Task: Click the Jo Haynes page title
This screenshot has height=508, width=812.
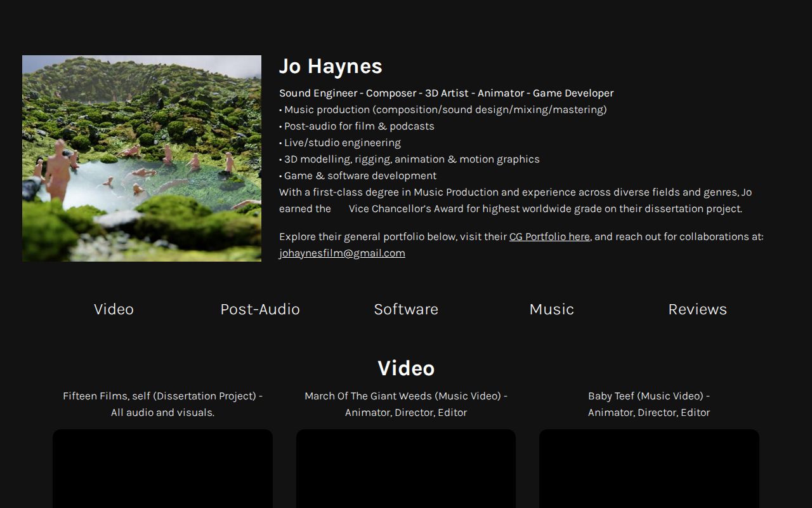Action: click(331, 66)
